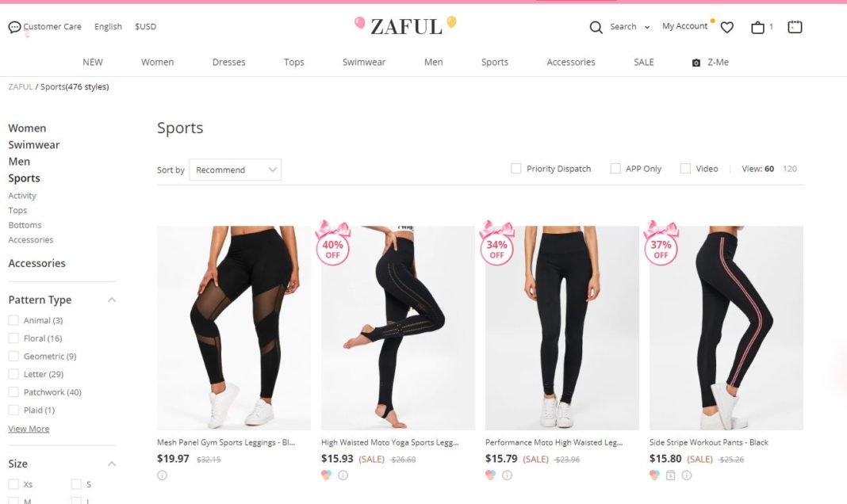Open Customer Care chat bubble icon
This screenshot has width=847, height=504.
14,27
